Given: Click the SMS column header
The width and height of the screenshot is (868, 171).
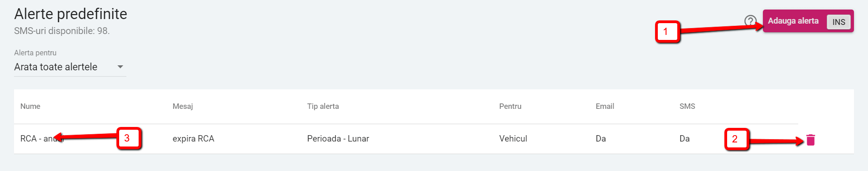Looking at the screenshot, I should [687, 106].
